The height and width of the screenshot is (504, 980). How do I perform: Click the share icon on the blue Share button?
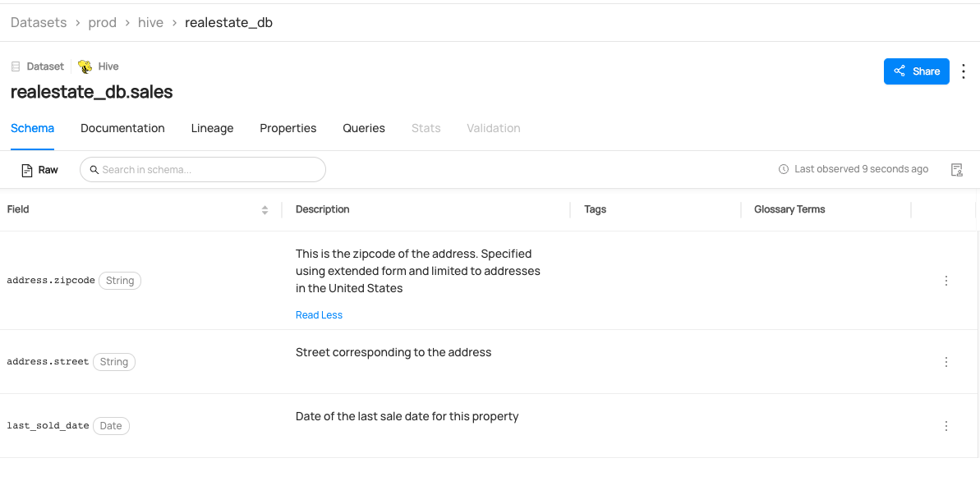coord(900,71)
